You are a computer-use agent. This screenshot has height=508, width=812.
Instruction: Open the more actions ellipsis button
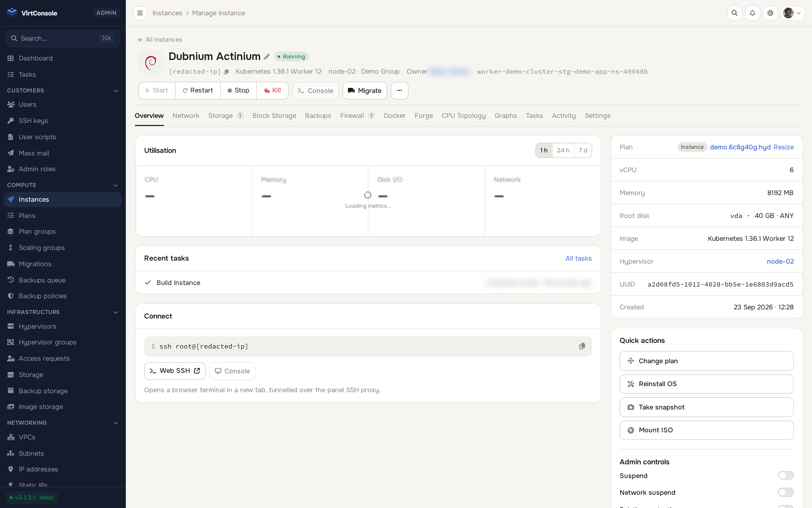click(399, 90)
